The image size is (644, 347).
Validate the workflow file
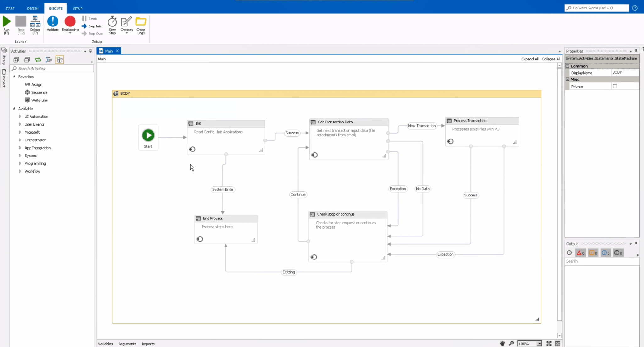(x=53, y=25)
